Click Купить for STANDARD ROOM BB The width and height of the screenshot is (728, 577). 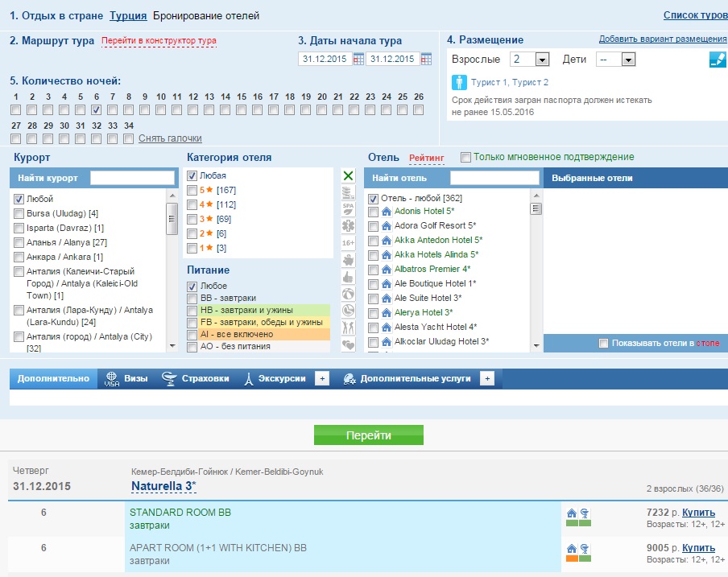[x=698, y=513]
